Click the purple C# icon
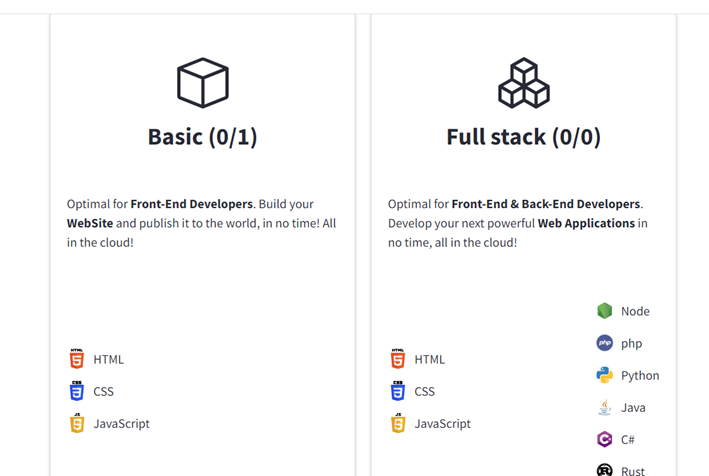This screenshot has width=709, height=476. [x=605, y=439]
